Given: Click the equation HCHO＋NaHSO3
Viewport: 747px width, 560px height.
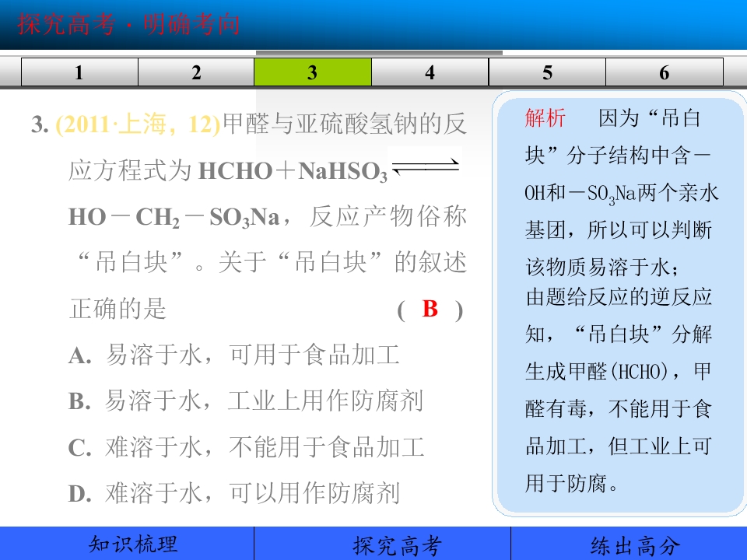Looking at the screenshot, I should pos(293,170).
